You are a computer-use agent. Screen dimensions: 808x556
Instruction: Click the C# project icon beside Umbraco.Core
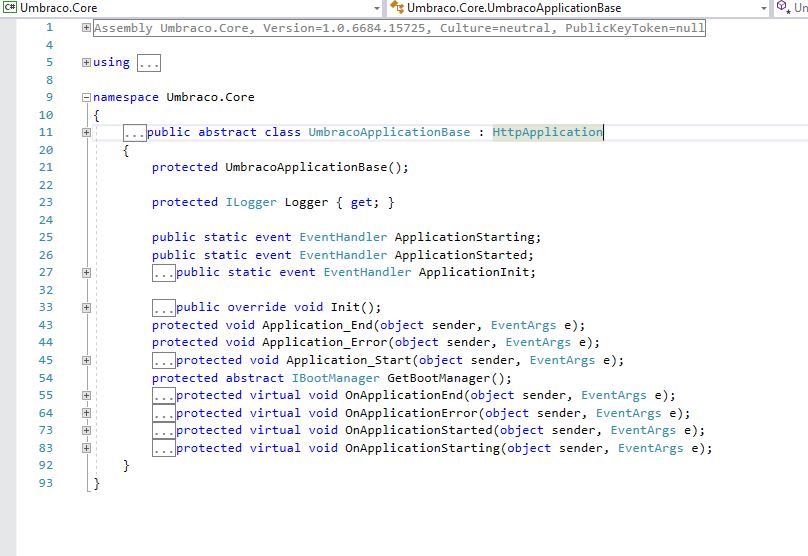tap(10, 8)
